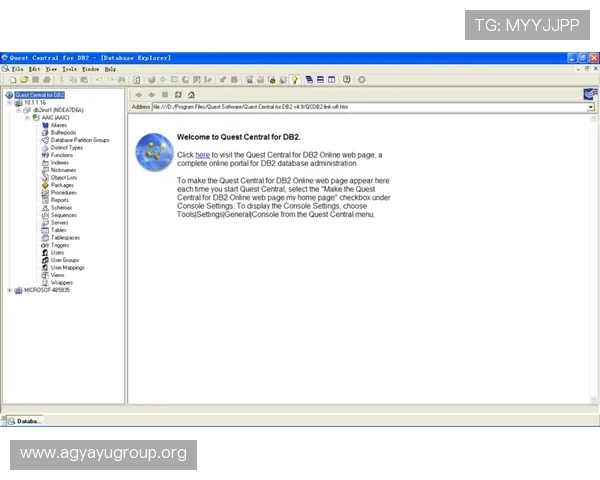600x480 pixels.
Task: Collapse the AAIC database node
Action: click(27, 117)
